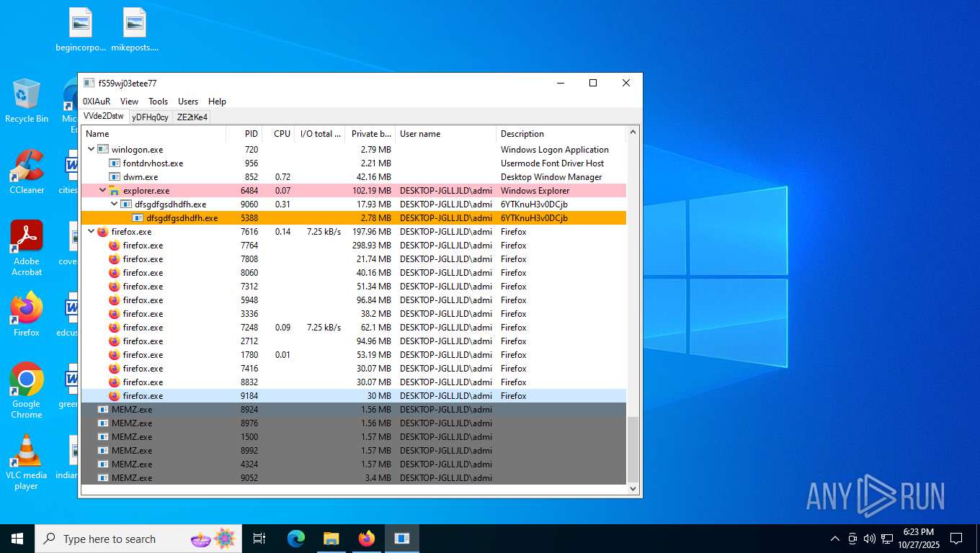Click the explorer.exe folder icon
The width and height of the screenshot is (980, 553).
pyautogui.click(x=115, y=191)
